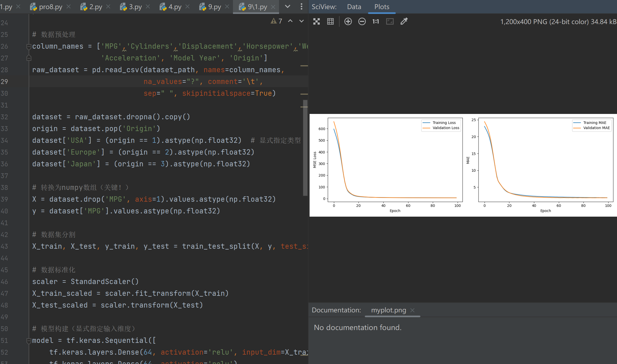This screenshot has width=617, height=364.
Task: Toggle chessboard transparency in SciView
Action: pos(317,21)
